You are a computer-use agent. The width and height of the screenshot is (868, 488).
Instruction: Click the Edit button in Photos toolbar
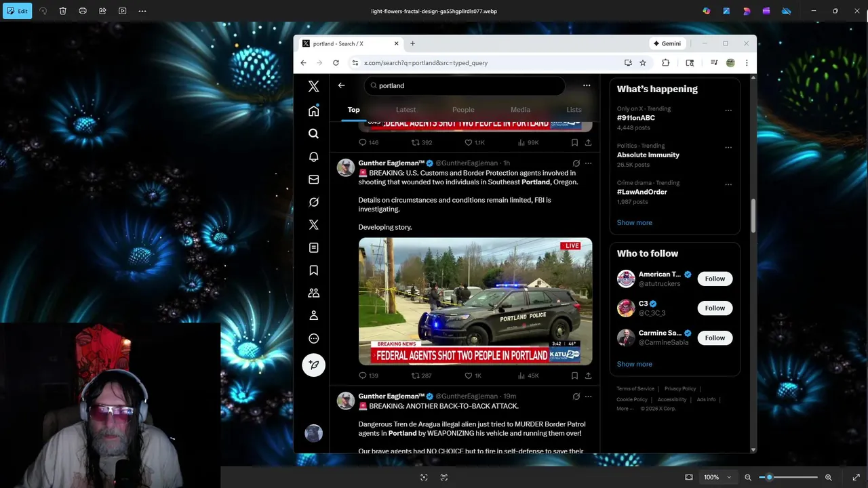[17, 11]
